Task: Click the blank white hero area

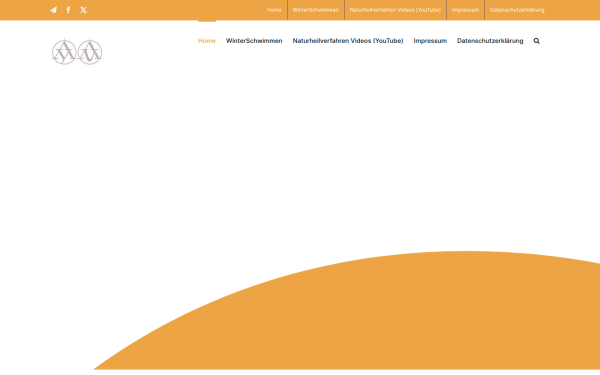Action: (x=268, y=153)
